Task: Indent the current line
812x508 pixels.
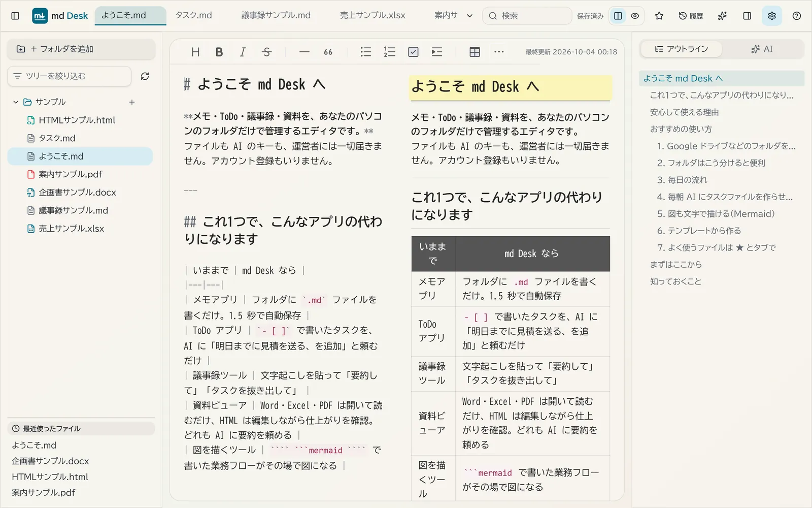Action: point(437,52)
